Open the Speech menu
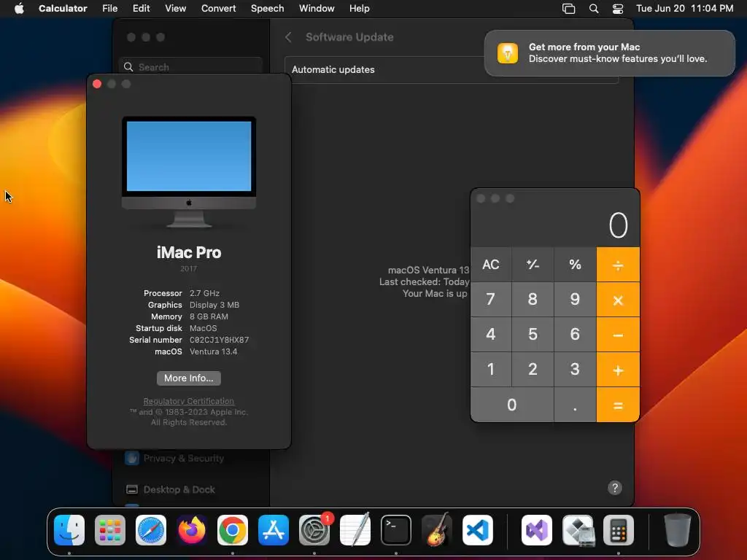747x560 pixels. click(x=267, y=9)
